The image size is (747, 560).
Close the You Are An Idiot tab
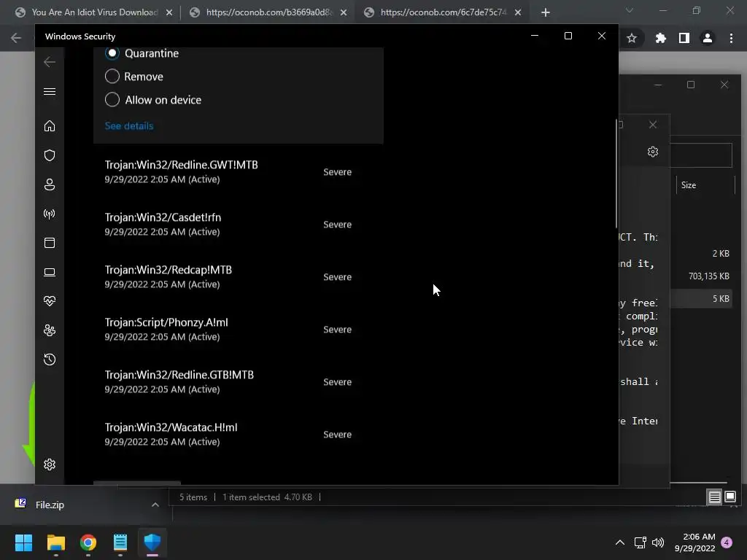pos(169,13)
